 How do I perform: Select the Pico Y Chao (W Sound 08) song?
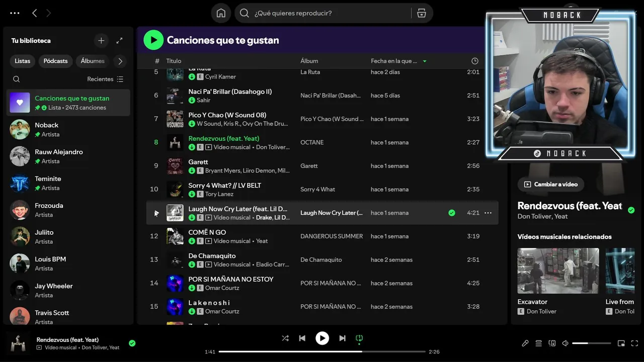(227, 115)
